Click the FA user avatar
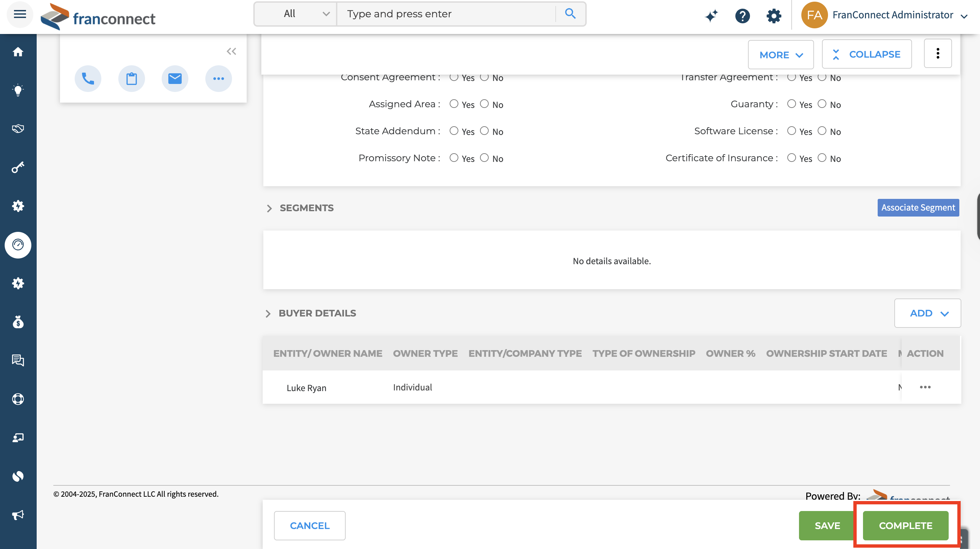Screen dimensions: 980x549 click(814, 15)
